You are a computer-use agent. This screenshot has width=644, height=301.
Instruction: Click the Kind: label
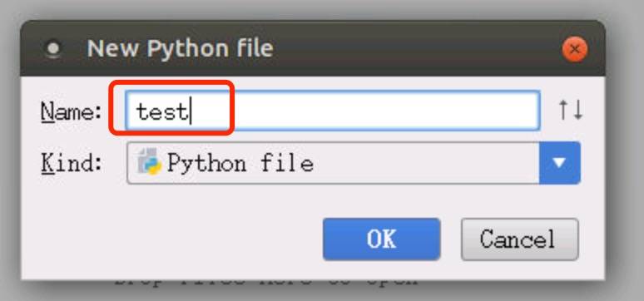click(x=71, y=163)
